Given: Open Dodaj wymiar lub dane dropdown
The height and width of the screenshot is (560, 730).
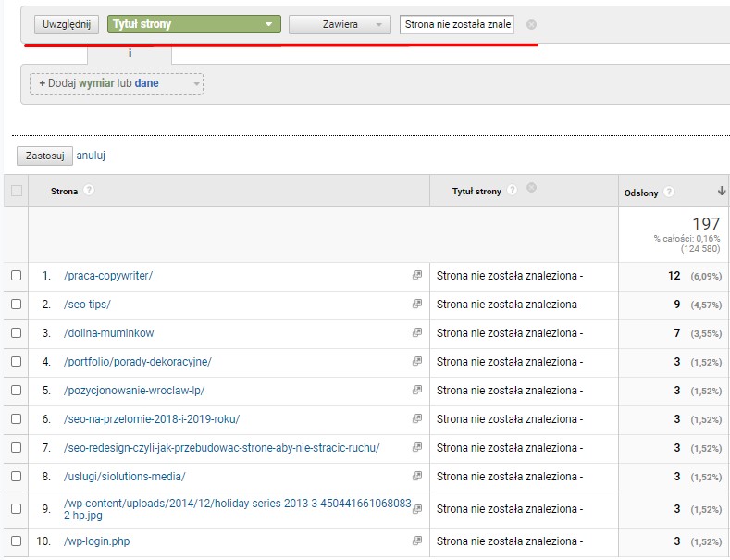Looking at the screenshot, I should [x=117, y=84].
